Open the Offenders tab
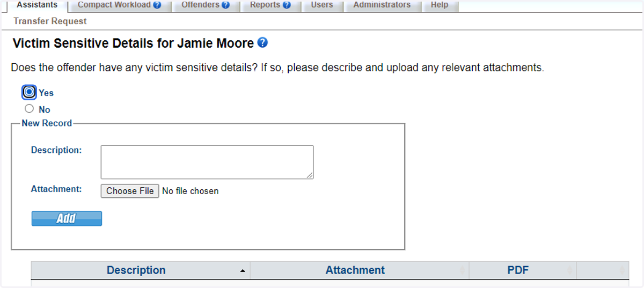 [x=206, y=5]
